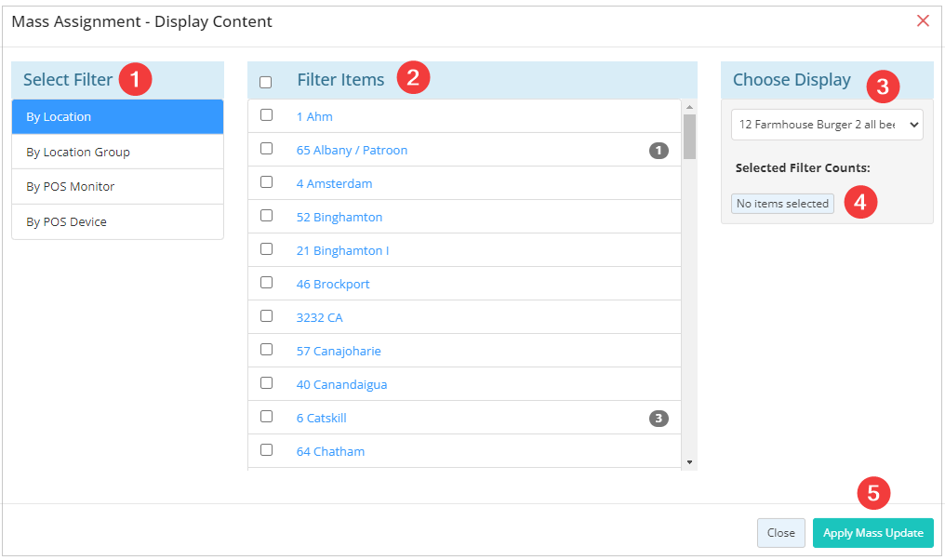945x560 pixels.
Task: Click the scrollbar down arrow in Filter Items
Action: [x=689, y=462]
